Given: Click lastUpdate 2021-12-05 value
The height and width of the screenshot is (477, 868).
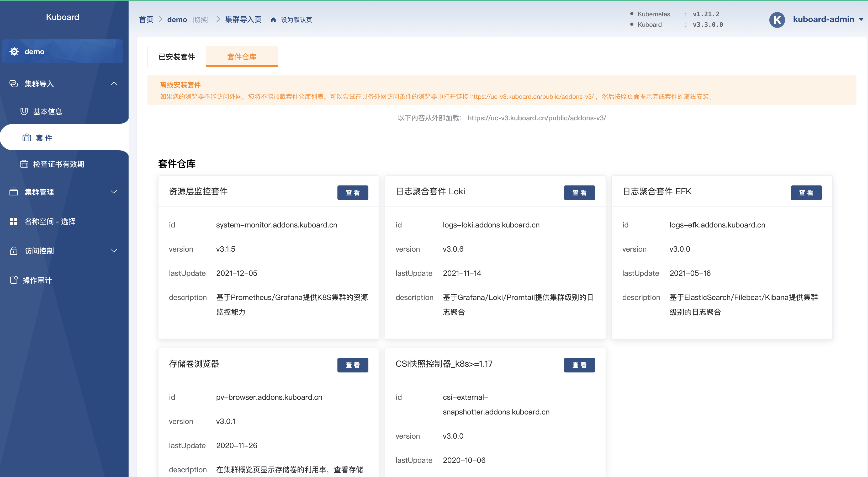Looking at the screenshot, I should coord(236,273).
